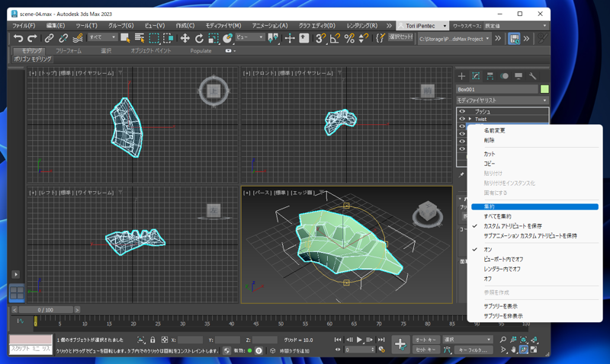Click the Box001 object name field
The height and width of the screenshot is (364, 610).
[497, 89]
